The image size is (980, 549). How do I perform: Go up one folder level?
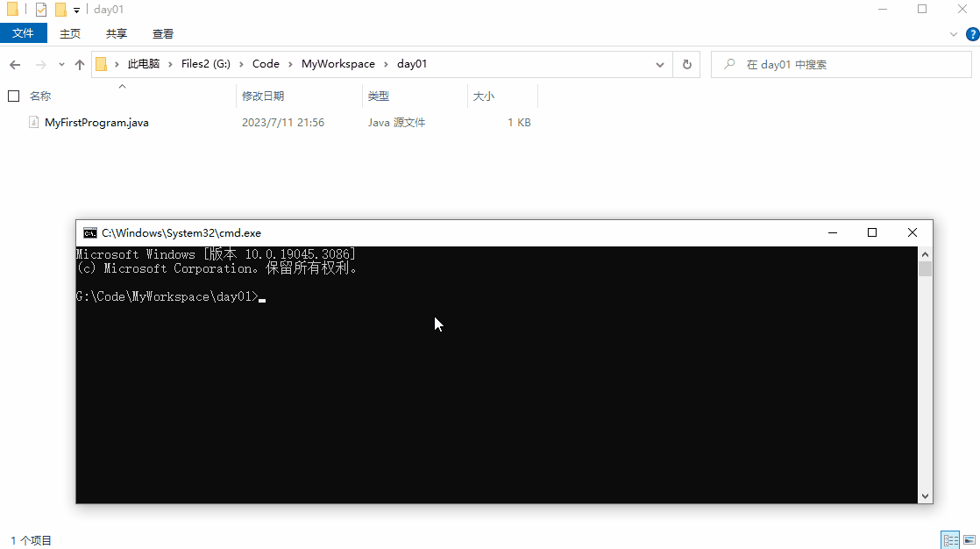[x=80, y=64]
